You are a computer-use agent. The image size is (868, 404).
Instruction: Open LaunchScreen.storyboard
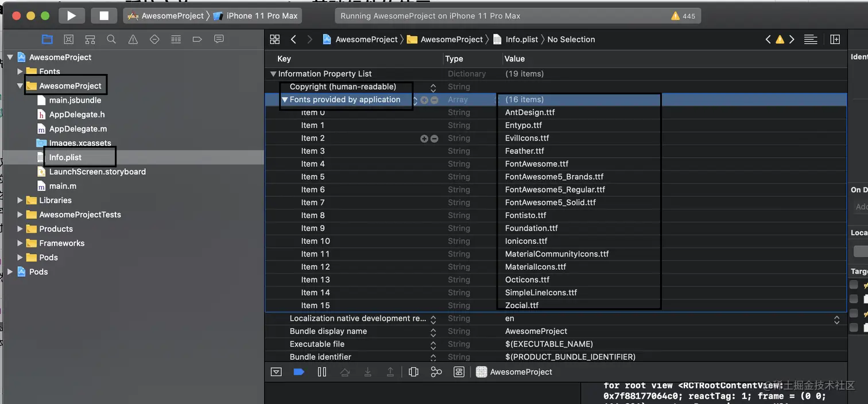coord(98,172)
